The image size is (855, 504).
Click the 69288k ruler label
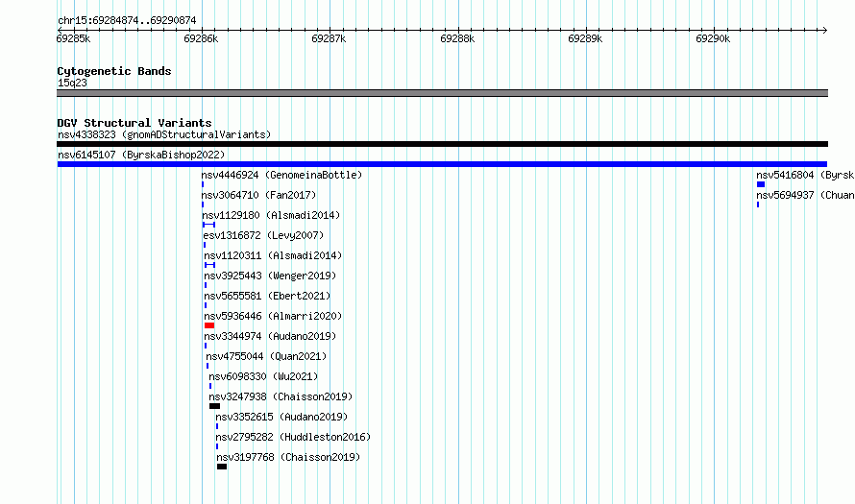tap(457, 38)
